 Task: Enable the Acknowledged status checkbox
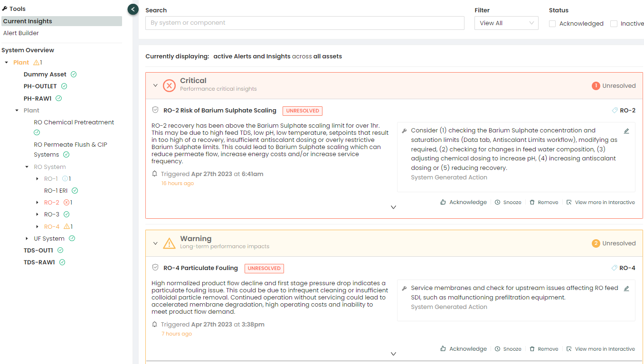pos(552,24)
